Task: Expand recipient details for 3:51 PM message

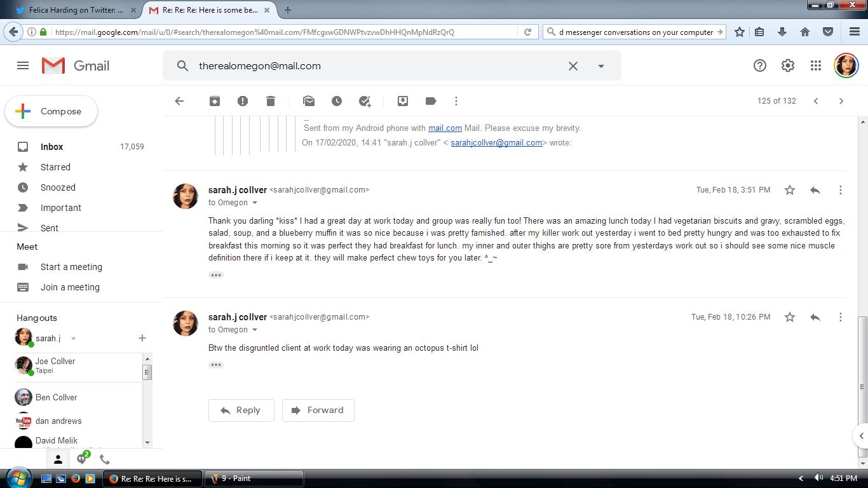Action: pyautogui.click(x=255, y=203)
